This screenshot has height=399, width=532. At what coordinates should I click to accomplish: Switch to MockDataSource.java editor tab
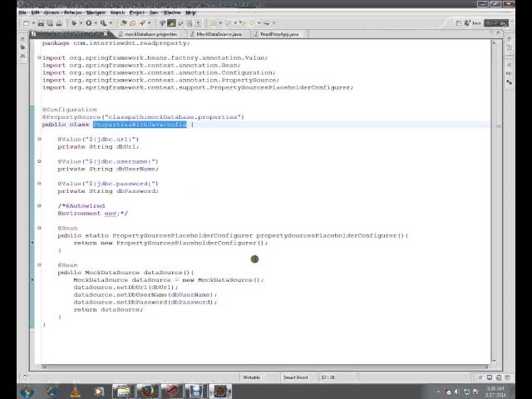tap(216, 34)
